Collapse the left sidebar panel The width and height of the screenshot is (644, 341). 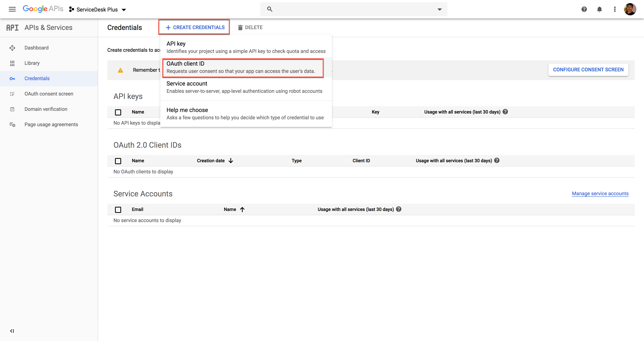12,331
